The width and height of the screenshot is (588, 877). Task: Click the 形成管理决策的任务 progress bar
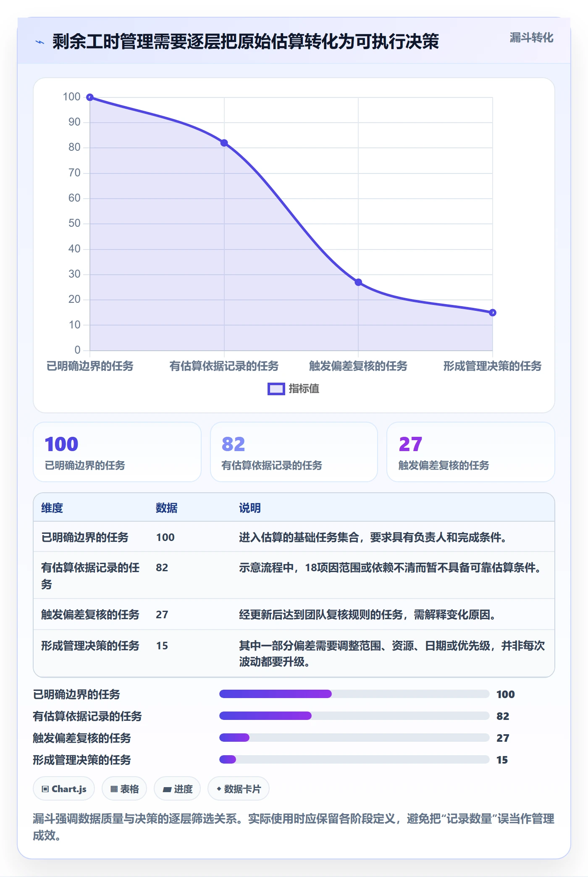click(354, 759)
